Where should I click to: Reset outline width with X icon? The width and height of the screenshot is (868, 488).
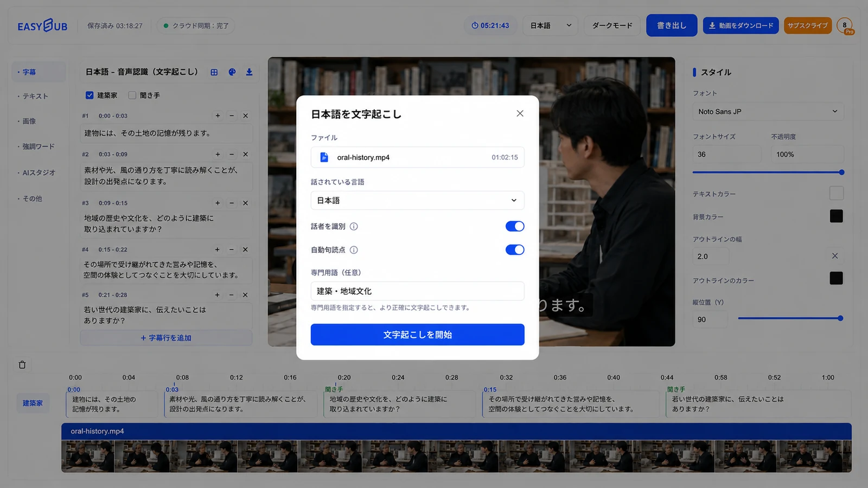click(835, 256)
